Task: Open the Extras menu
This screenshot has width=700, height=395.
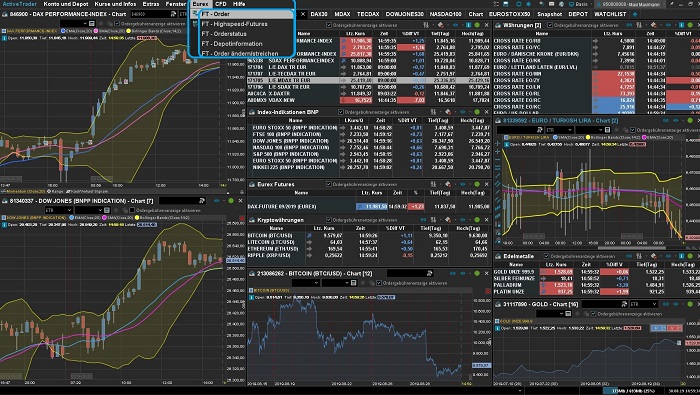Action: click(x=150, y=4)
